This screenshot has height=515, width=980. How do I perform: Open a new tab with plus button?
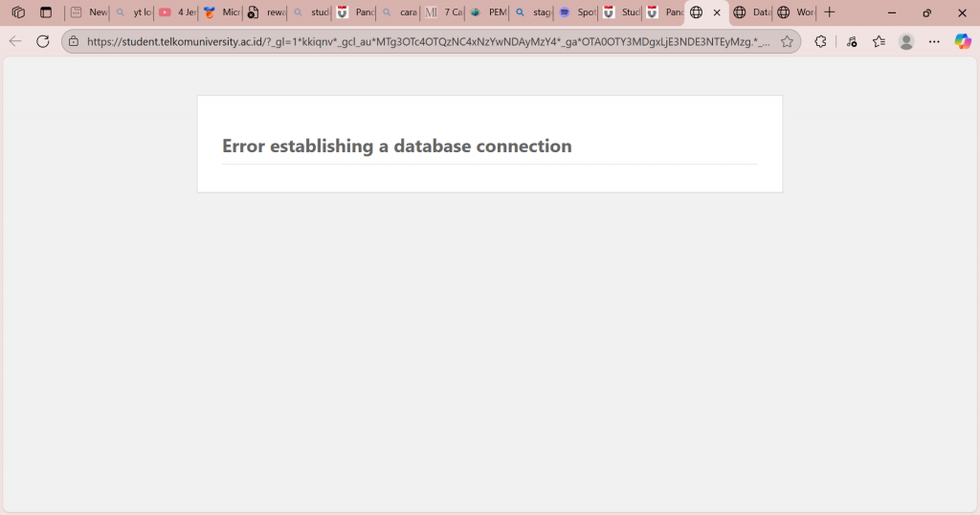[830, 12]
